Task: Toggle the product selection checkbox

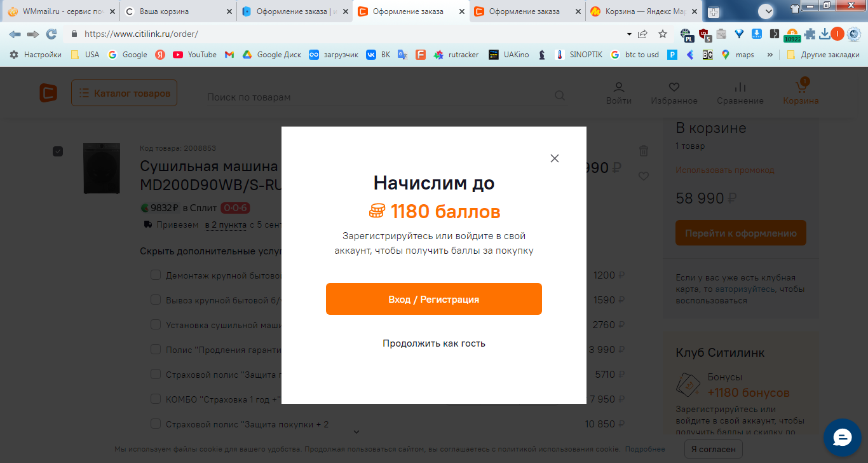Action: point(58,151)
